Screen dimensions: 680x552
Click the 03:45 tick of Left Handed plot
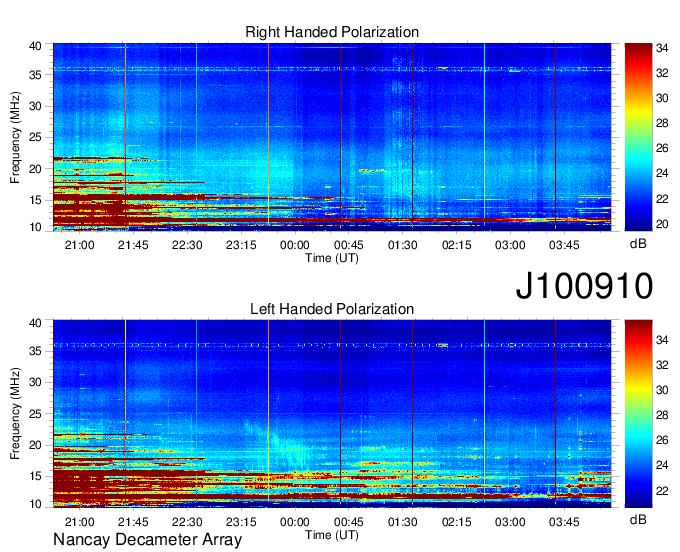click(x=564, y=522)
